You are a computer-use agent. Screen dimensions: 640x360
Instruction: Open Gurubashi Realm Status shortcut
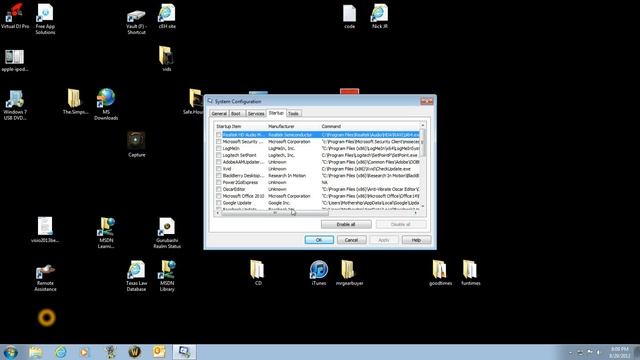[167, 233]
